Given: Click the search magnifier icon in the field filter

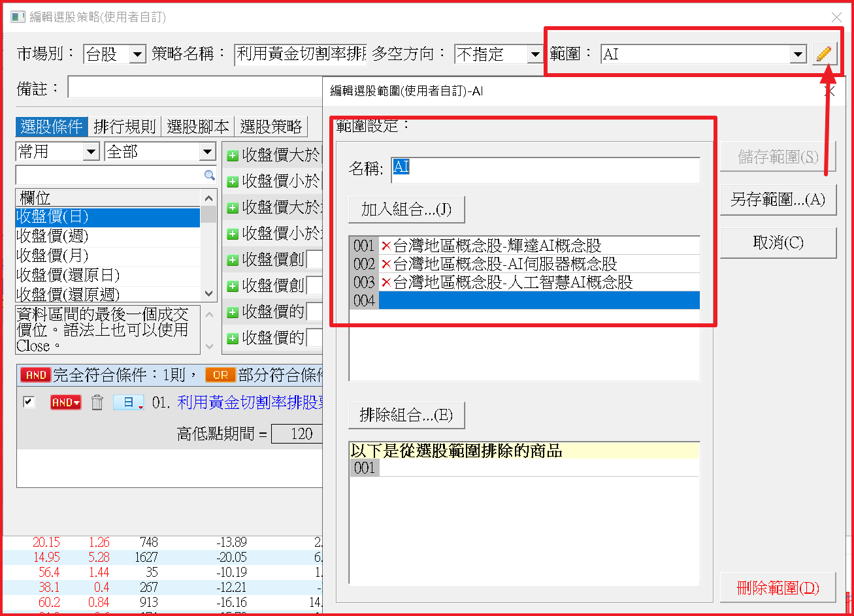Looking at the screenshot, I should click(x=209, y=175).
